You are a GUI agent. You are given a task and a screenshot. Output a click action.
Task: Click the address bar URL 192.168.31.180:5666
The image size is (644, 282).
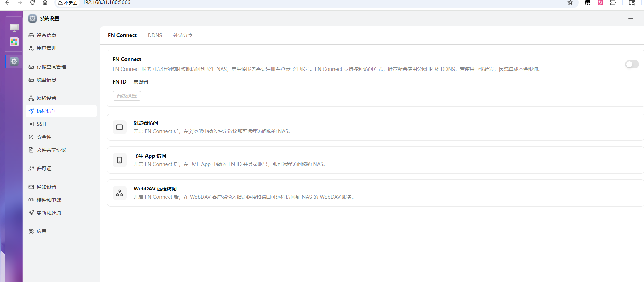[x=106, y=2]
